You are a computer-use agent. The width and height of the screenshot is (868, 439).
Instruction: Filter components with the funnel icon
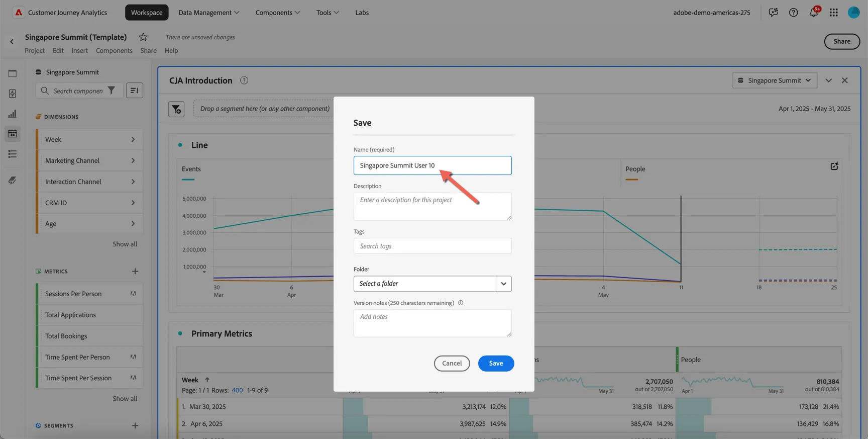(x=112, y=91)
